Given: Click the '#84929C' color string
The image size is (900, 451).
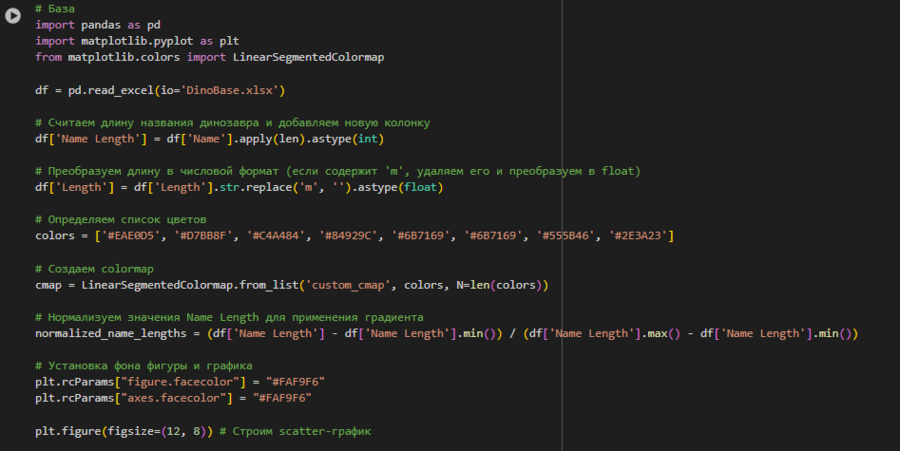Looking at the screenshot, I should (x=348, y=235).
